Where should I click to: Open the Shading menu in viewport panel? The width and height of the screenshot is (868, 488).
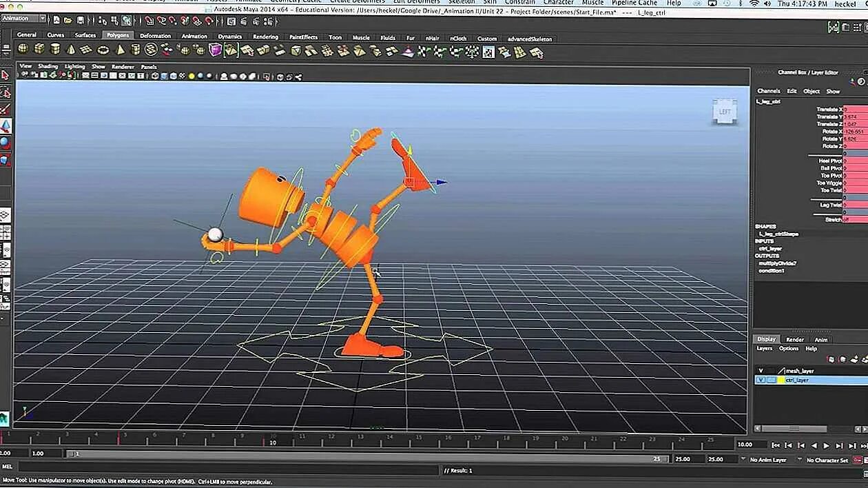[48, 66]
